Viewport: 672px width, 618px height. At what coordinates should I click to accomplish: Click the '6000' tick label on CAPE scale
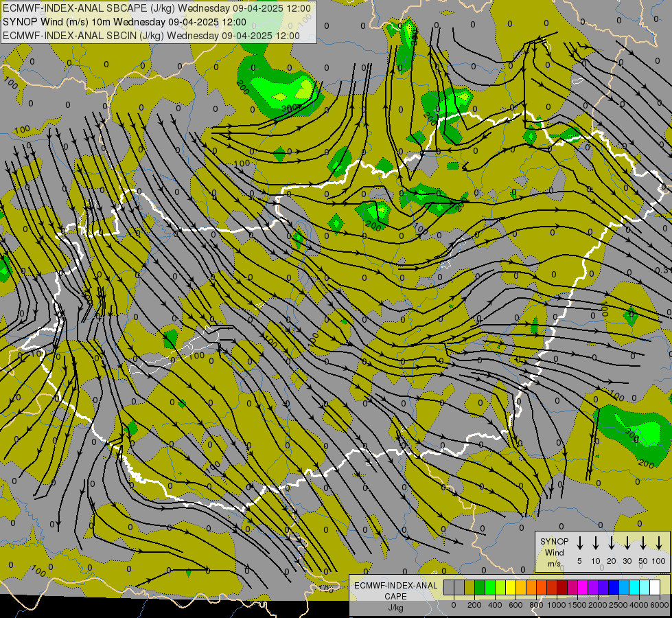click(x=660, y=605)
